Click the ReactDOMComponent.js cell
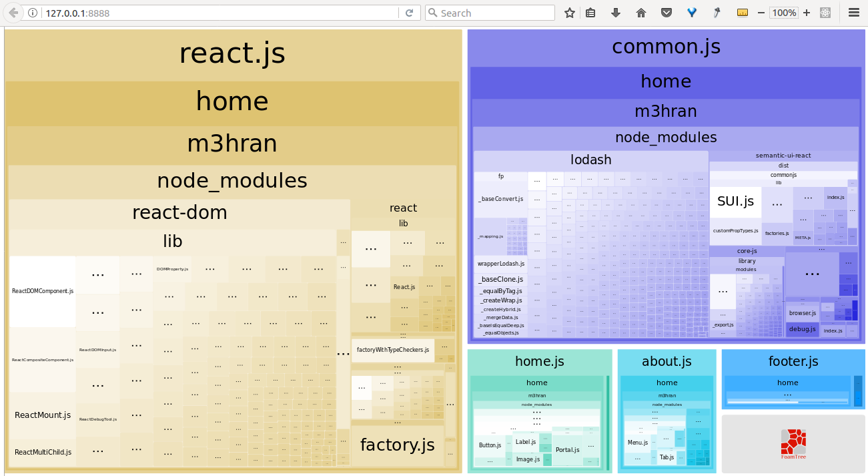The width and height of the screenshot is (868, 476). click(43, 291)
